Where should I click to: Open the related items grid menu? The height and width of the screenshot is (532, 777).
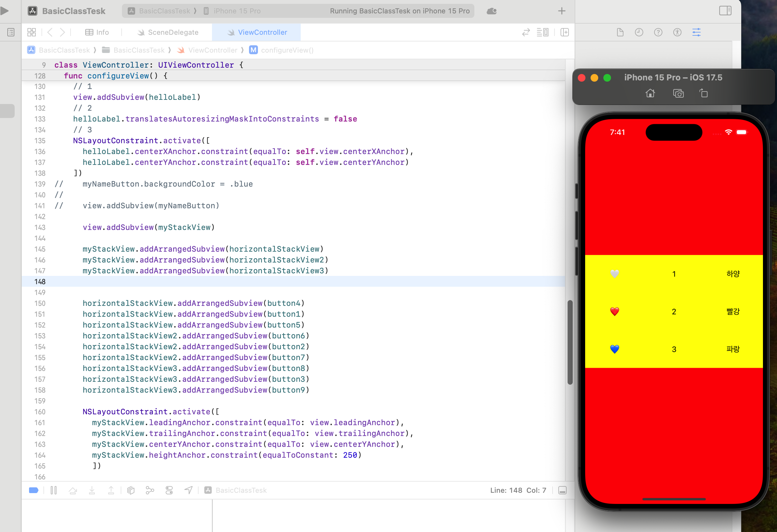pyautogui.click(x=31, y=33)
